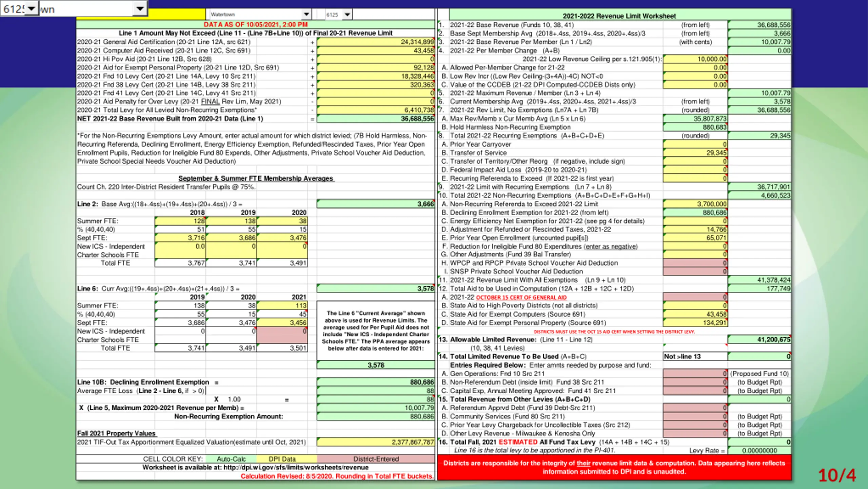The height and width of the screenshot is (489, 868).
Task: Click the 2021 Summer FTE value 113
Action: 282,305
